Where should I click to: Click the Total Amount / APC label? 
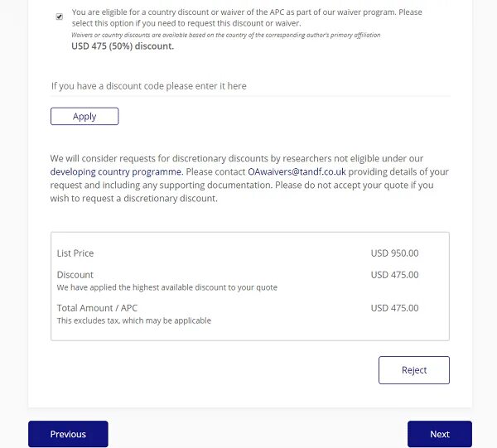[97, 308]
